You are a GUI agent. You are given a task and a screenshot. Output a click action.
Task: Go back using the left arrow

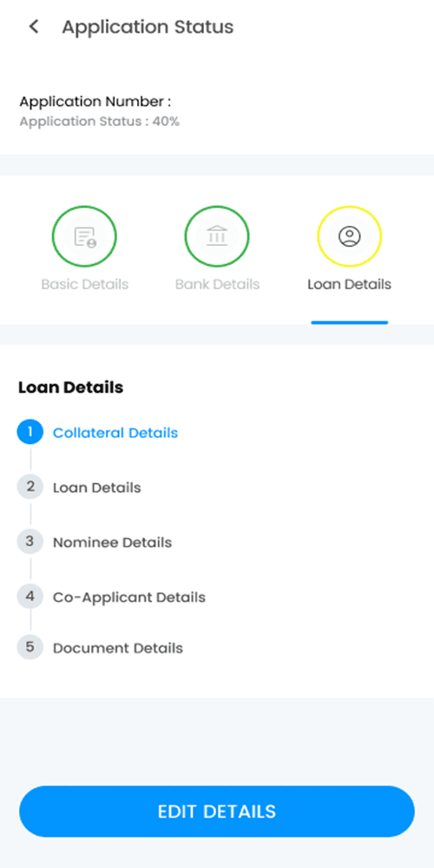click(34, 27)
